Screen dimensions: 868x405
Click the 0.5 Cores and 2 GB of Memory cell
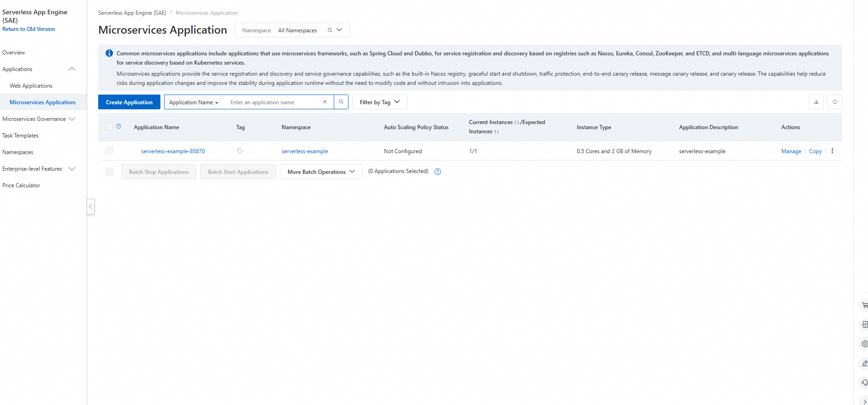(x=614, y=151)
